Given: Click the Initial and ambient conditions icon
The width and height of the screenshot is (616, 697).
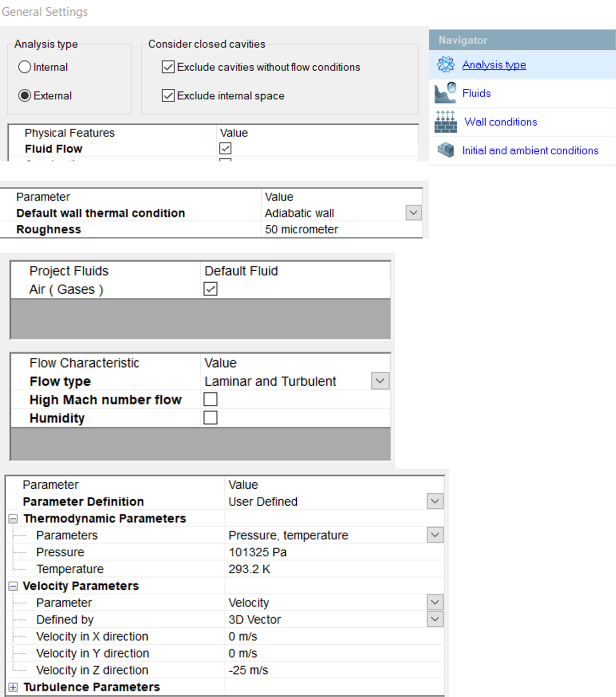Looking at the screenshot, I should tap(445, 150).
